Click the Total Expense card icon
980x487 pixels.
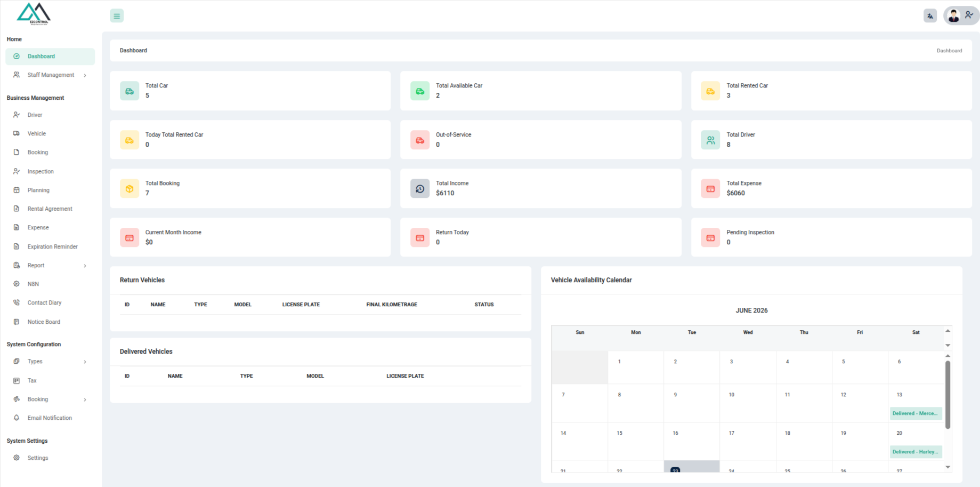point(710,189)
